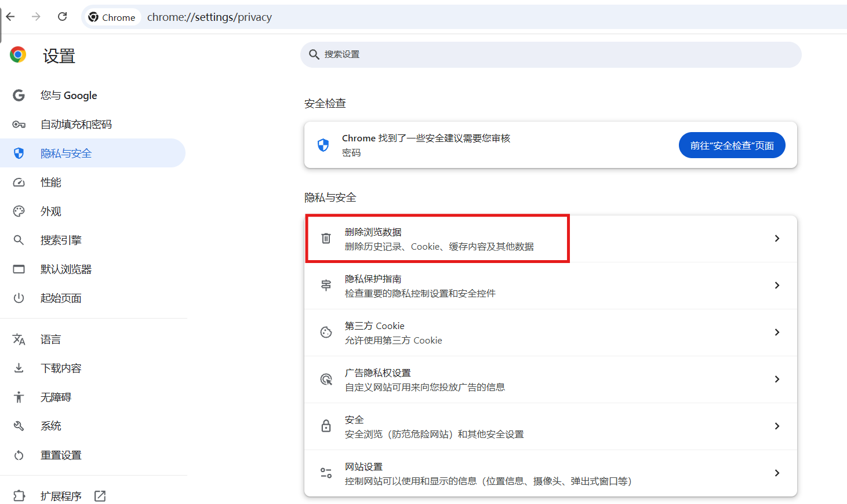Open external link icon beside 扩展程序
847x504 pixels.
click(100, 496)
